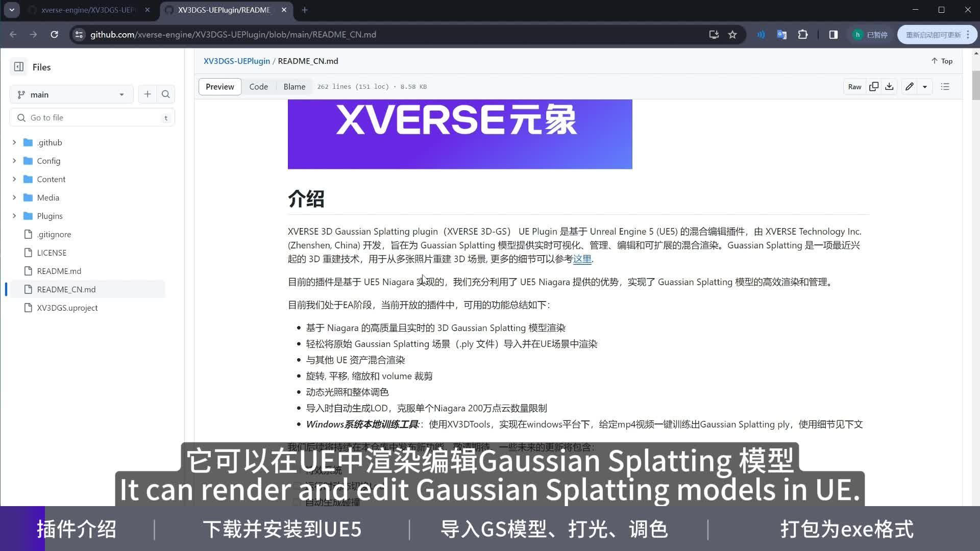Toggle Chrome's side panel
The height and width of the screenshot is (551, 980).
(x=834, y=34)
